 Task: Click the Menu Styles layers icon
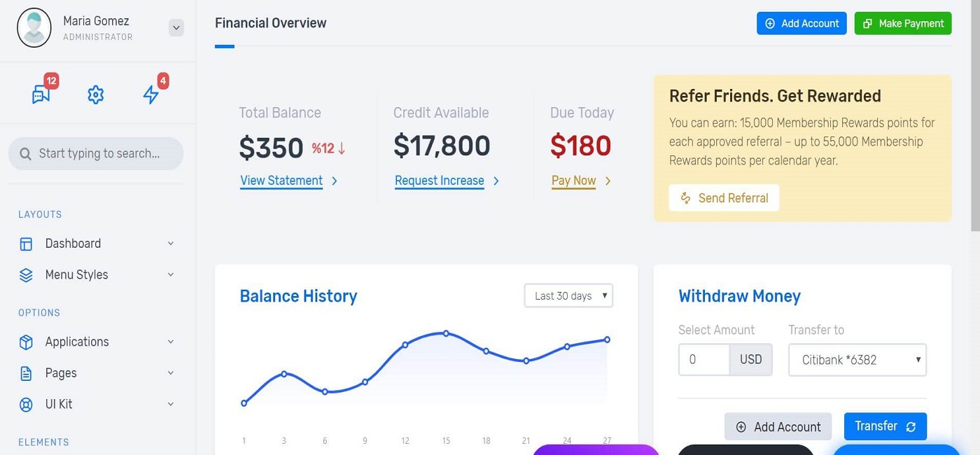[27, 275]
